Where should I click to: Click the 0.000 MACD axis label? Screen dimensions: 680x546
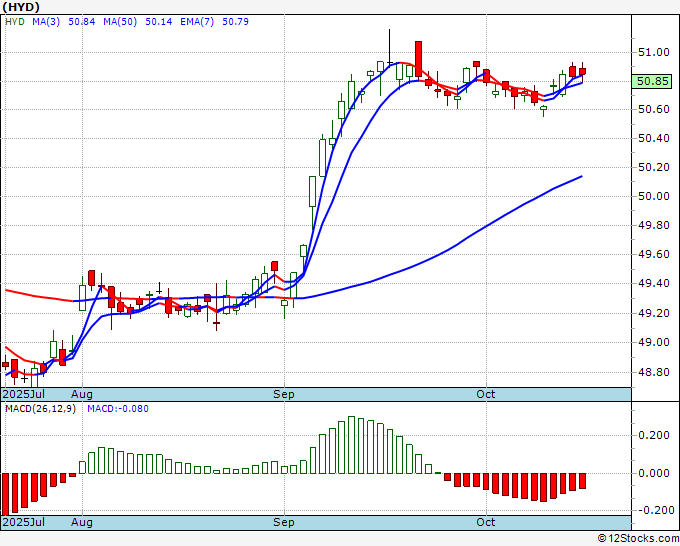coord(654,473)
